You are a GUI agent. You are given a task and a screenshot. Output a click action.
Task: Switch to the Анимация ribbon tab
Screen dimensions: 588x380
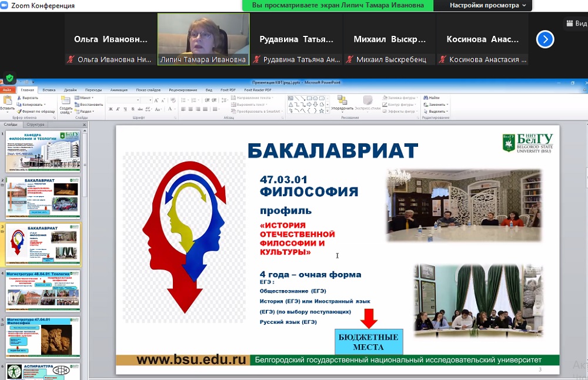pyautogui.click(x=119, y=90)
